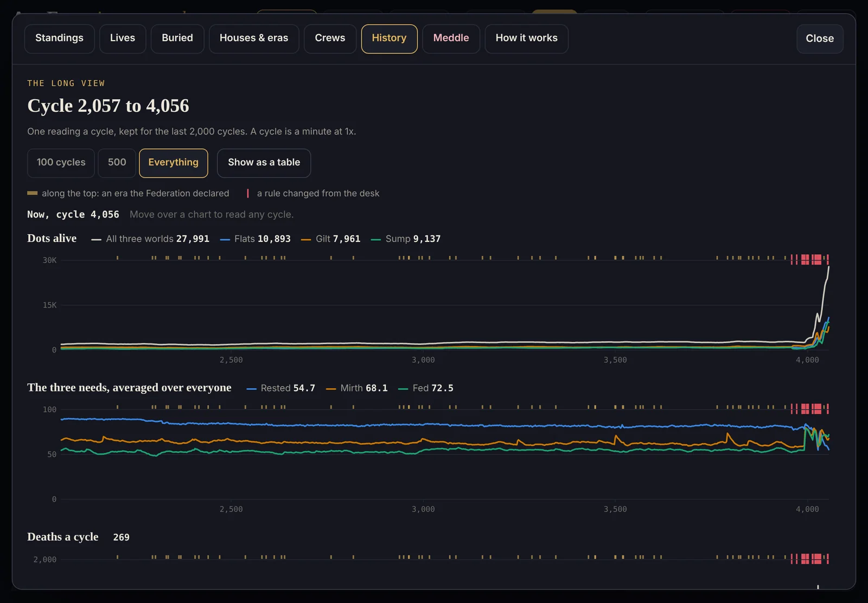Viewport: 868px width, 603px height.
Task: Select the Everything range
Action: tap(174, 163)
